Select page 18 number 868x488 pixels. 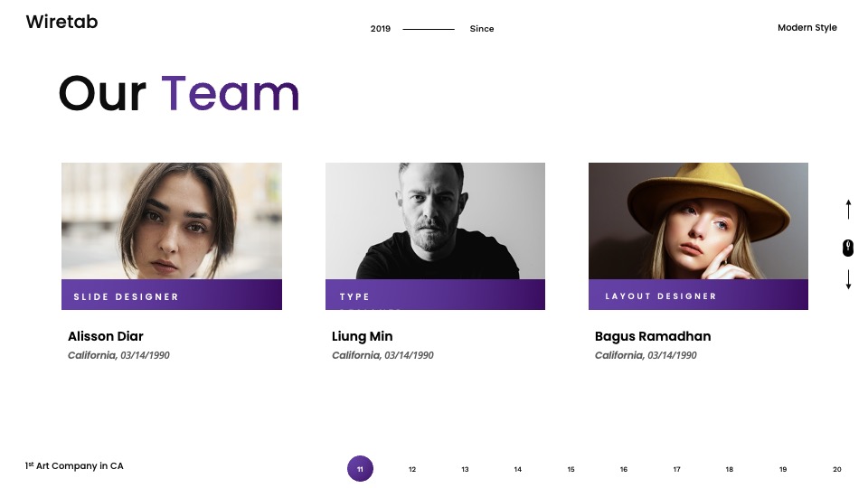tap(730, 469)
